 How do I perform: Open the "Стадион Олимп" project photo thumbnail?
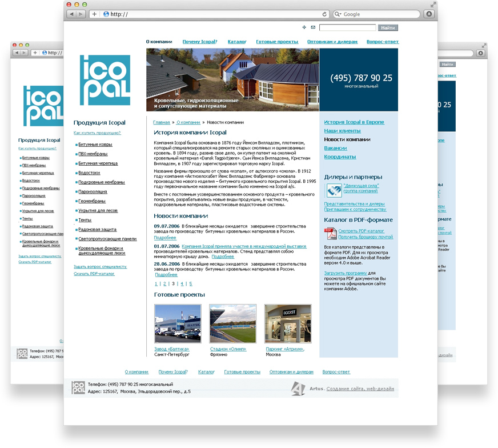(233, 323)
